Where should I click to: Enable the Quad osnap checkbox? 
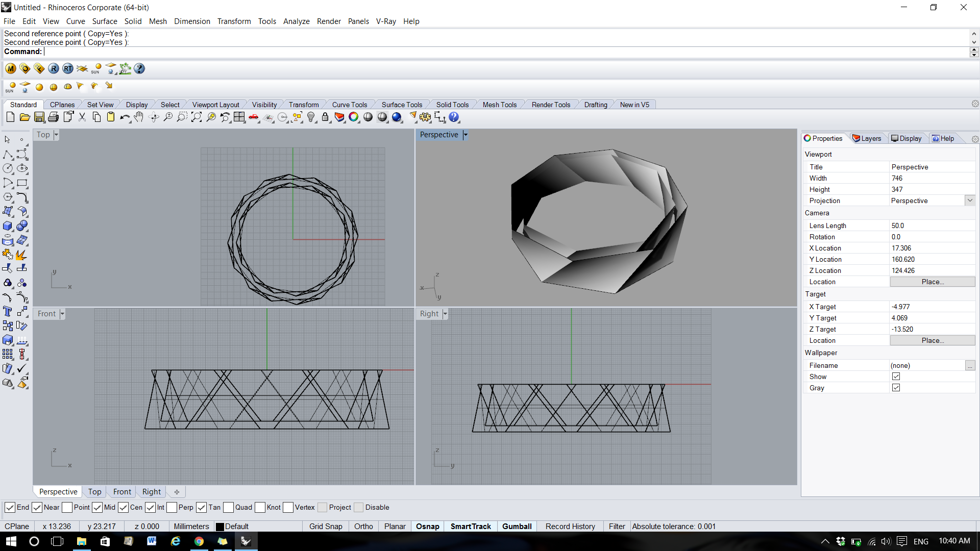point(228,507)
